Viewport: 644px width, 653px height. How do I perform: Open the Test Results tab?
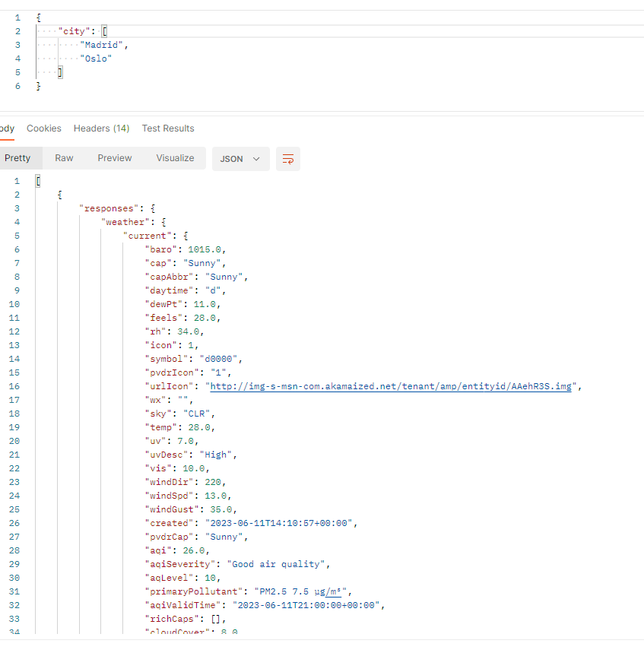[168, 128]
